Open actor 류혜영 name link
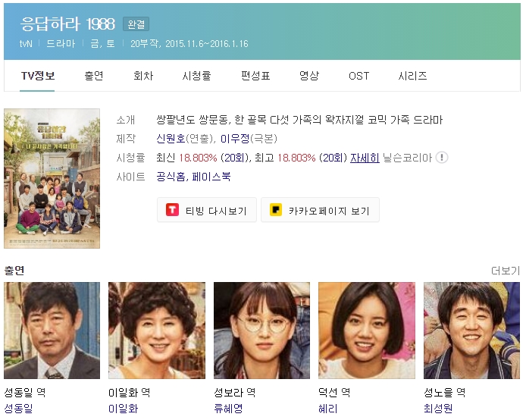This screenshot has height=420, width=526. [x=228, y=409]
